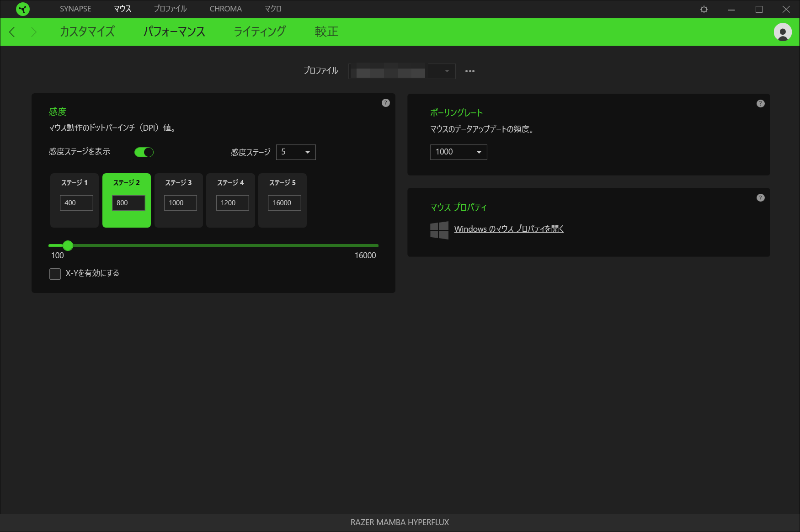This screenshot has height=532, width=800.
Task: Open the プロファイル selection dropdown
Action: tap(402, 71)
